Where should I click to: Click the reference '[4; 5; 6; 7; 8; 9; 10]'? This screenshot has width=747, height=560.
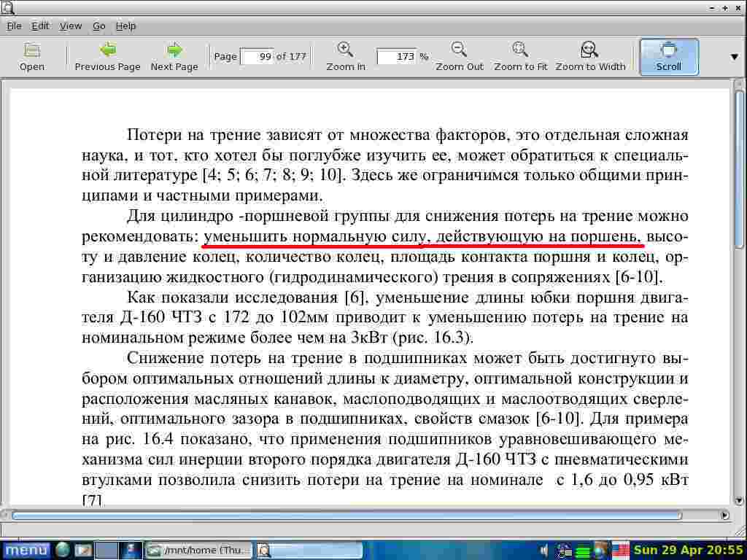coord(274,175)
